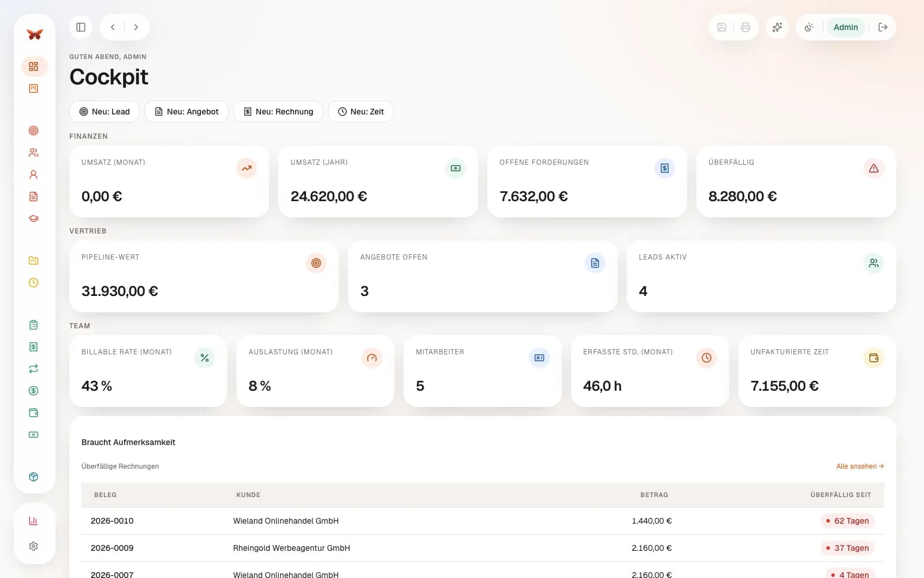This screenshot has width=924, height=578.
Task: Click the document icon on Angebote Offen card
Action: pos(595,263)
